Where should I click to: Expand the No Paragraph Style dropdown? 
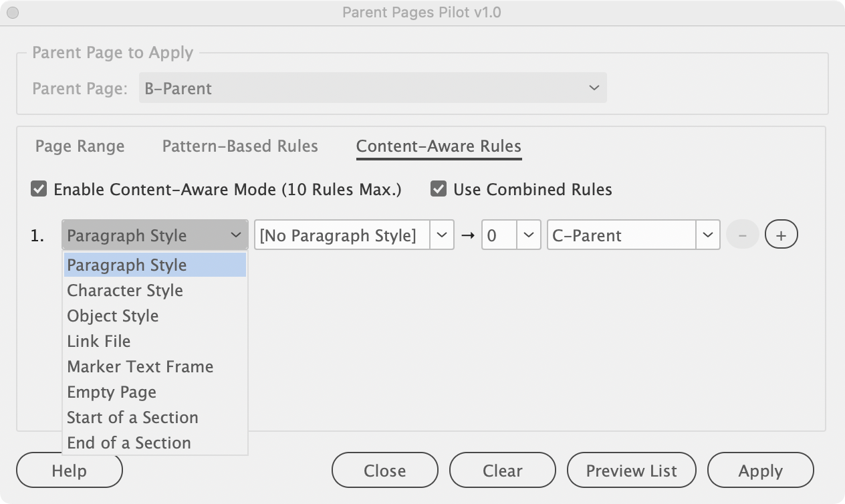tap(441, 235)
